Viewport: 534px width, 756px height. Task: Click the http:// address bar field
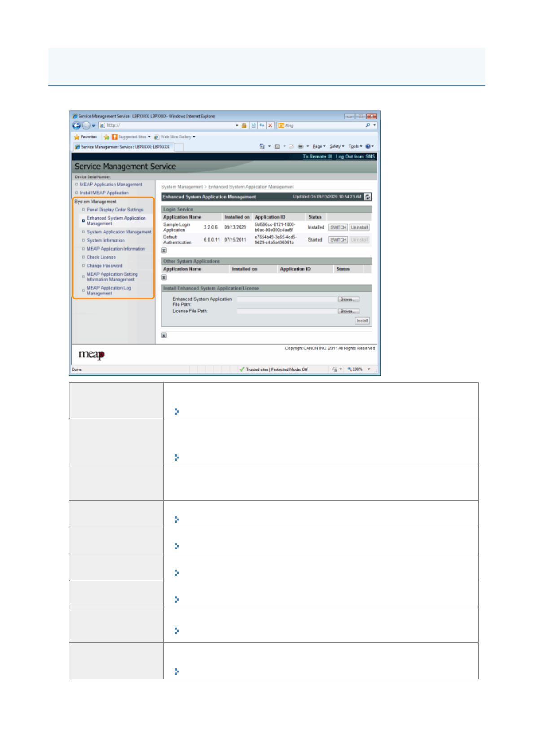[x=171, y=126]
